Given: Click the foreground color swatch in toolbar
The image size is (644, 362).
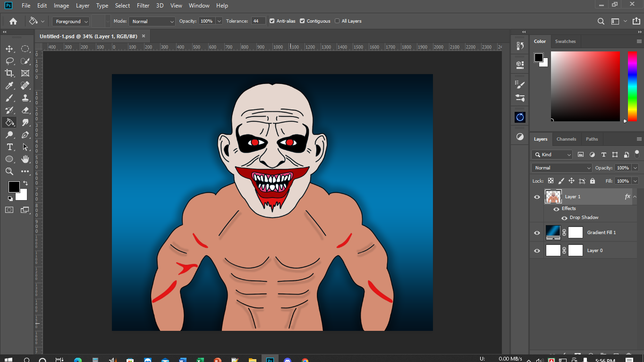Looking at the screenshot, I should [x=14, y=187].
